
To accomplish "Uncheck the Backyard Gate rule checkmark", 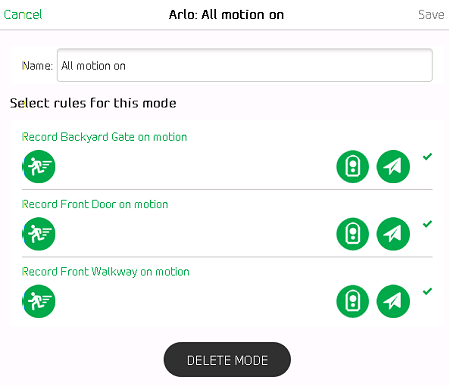I will coord(427,156).
